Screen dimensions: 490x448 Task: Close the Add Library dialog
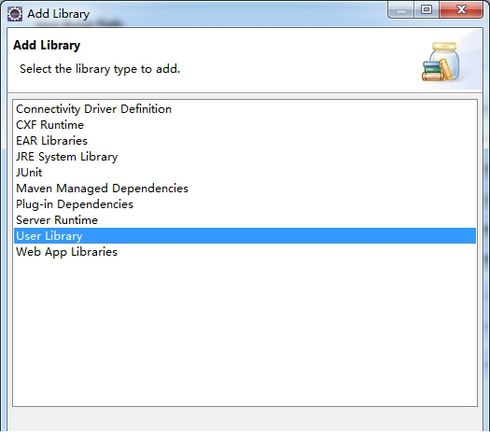coord(461,10)
